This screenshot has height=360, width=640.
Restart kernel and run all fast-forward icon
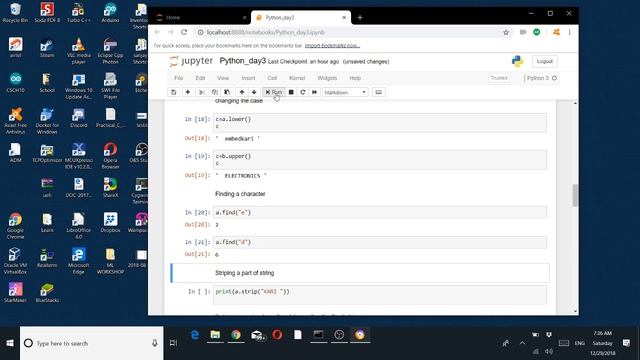pyautogui.click(x=314, y=92)
